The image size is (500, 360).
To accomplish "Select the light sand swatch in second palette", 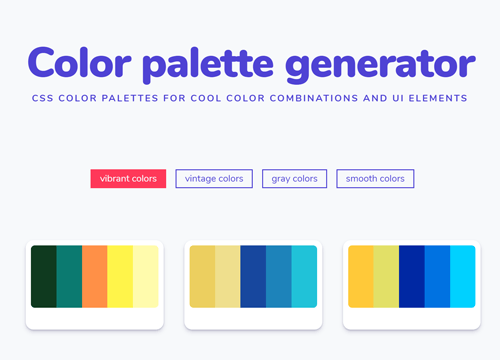I will [x=228, y=276].
